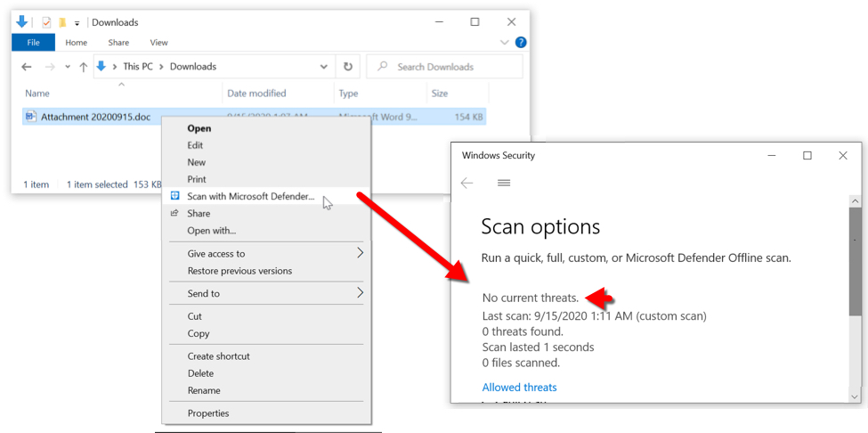Select Scan with Microsoft Defender

(x=267, y=196)
